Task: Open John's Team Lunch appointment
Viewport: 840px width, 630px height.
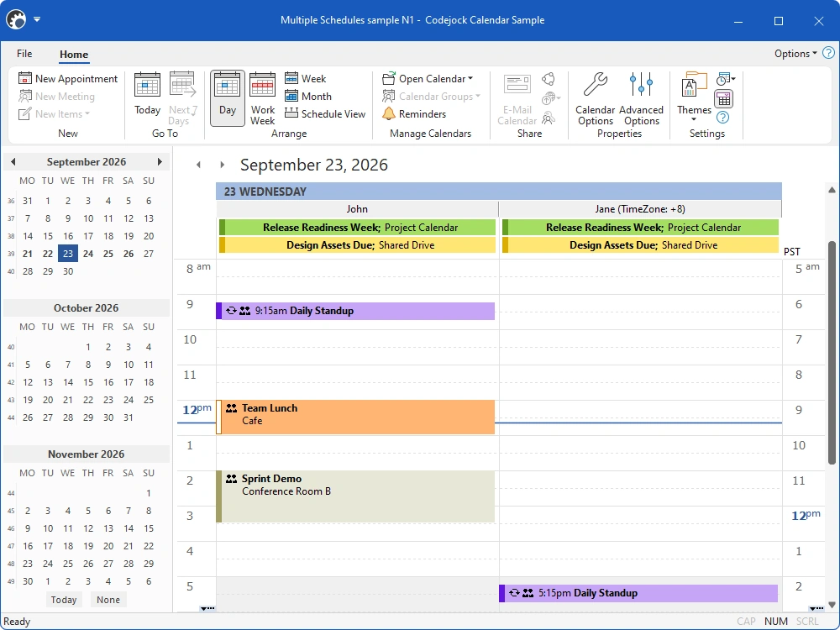Action: pyautogui.click(x=355, y=417)
